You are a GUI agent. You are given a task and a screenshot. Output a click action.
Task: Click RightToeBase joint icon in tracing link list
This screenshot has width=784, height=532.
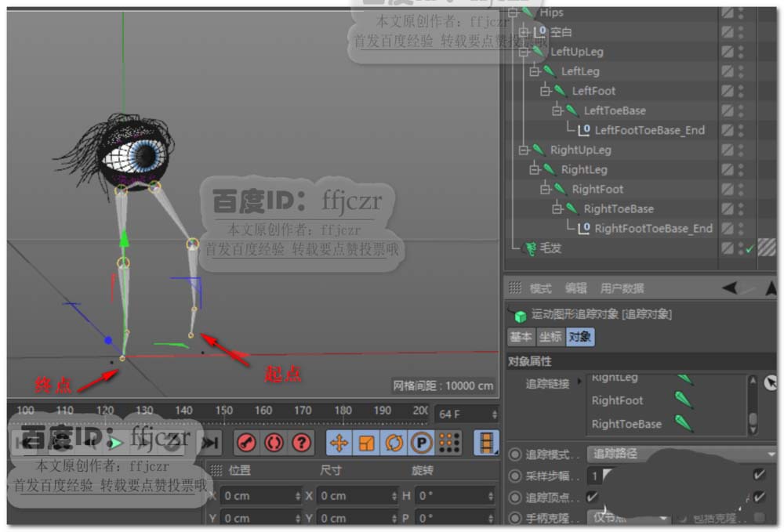click(684, 424)
